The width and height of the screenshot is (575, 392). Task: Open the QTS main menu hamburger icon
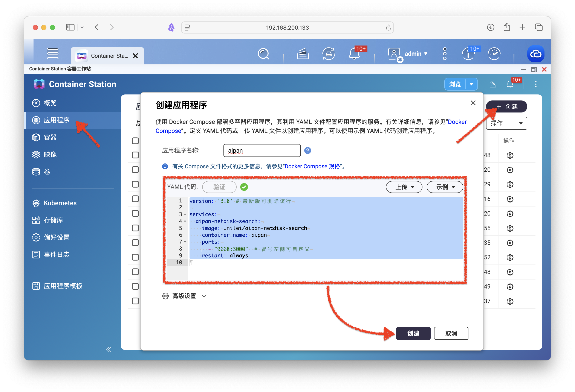[x=53, y=53]
